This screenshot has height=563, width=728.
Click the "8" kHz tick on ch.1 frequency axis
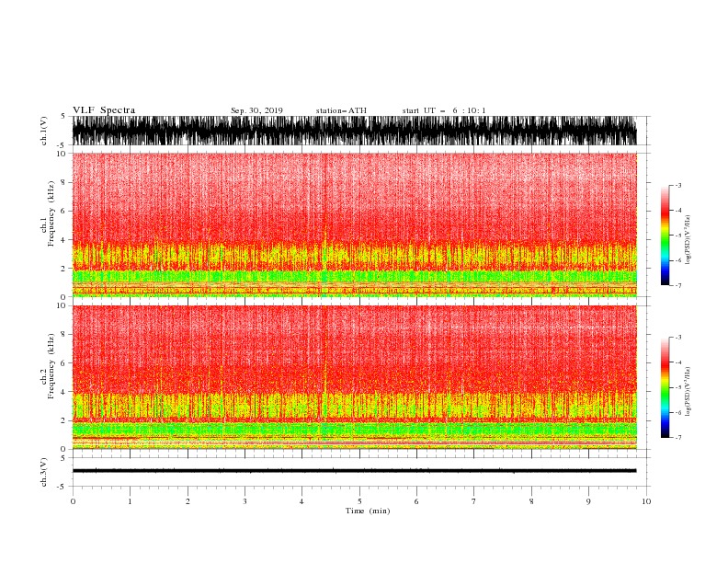[63, 182]
